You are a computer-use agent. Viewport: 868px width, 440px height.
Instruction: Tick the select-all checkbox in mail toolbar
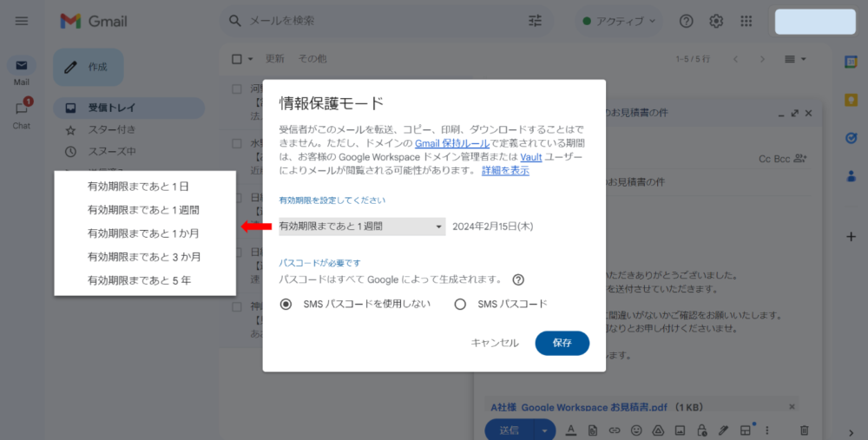pyautogui.click(x=237, y=59)
